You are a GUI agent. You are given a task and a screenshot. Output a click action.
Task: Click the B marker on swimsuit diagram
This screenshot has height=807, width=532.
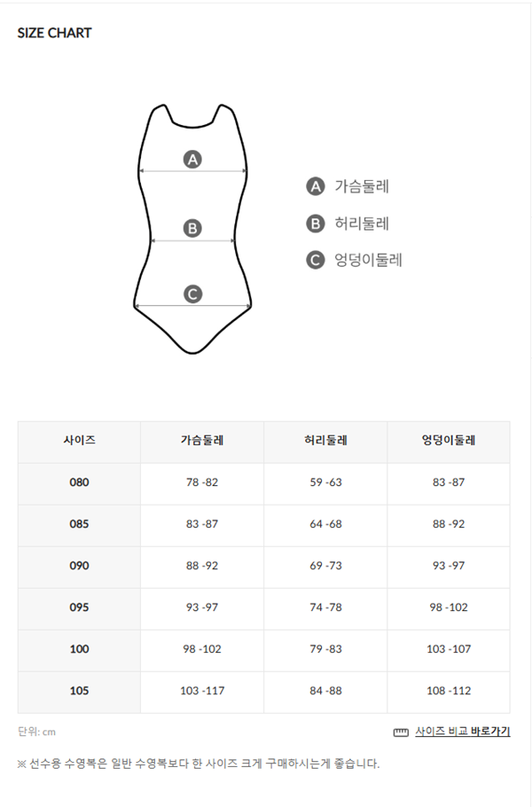193,229
